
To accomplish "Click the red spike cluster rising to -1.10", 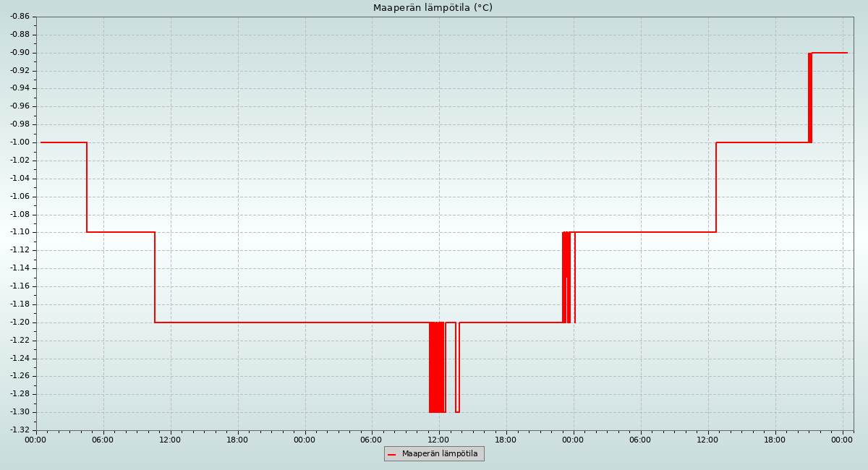I will pos(566,275).
